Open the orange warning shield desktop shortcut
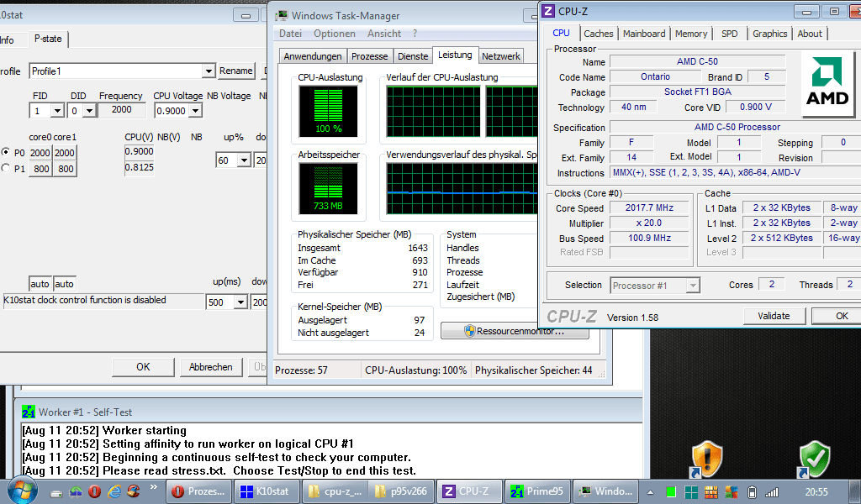861x504 pixels. click(706, 459)
